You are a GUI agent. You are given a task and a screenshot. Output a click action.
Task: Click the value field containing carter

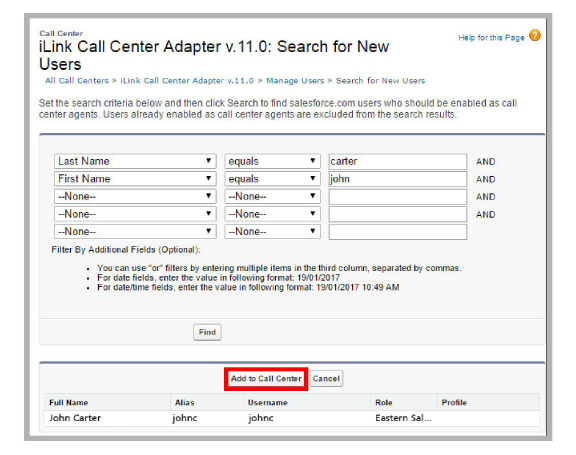398,161
